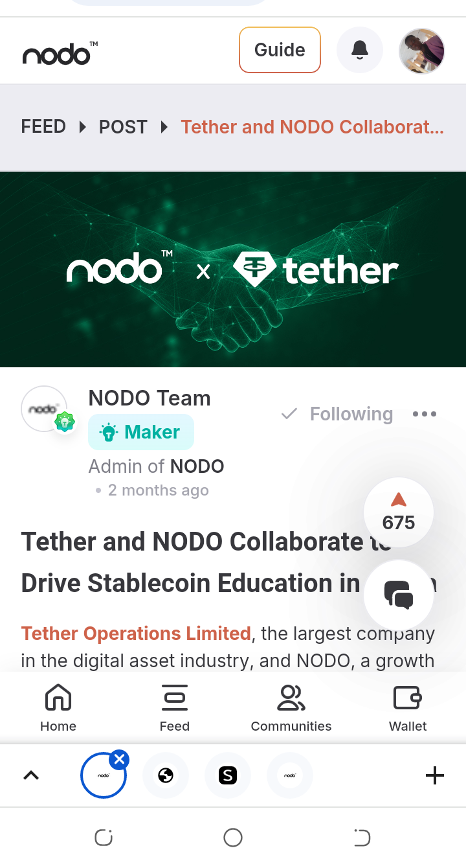Navigate to FEED in the breadcrumb
The width and height of the screenshot is (466, 868).
pyautogui.click(x=43, y=126)
